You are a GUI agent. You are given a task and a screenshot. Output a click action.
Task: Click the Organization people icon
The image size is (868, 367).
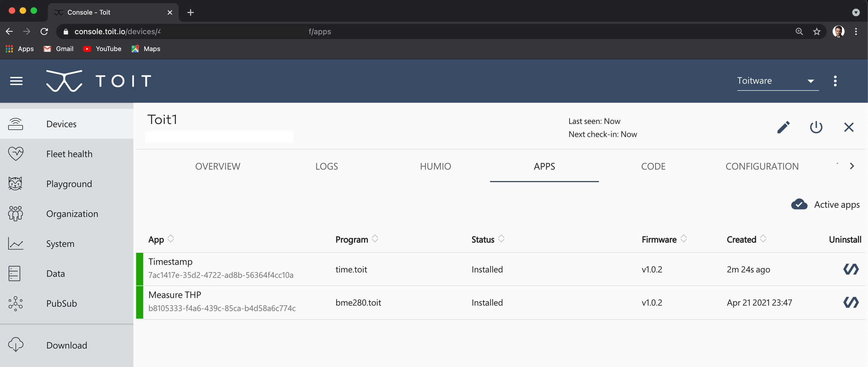pos(15,213)
